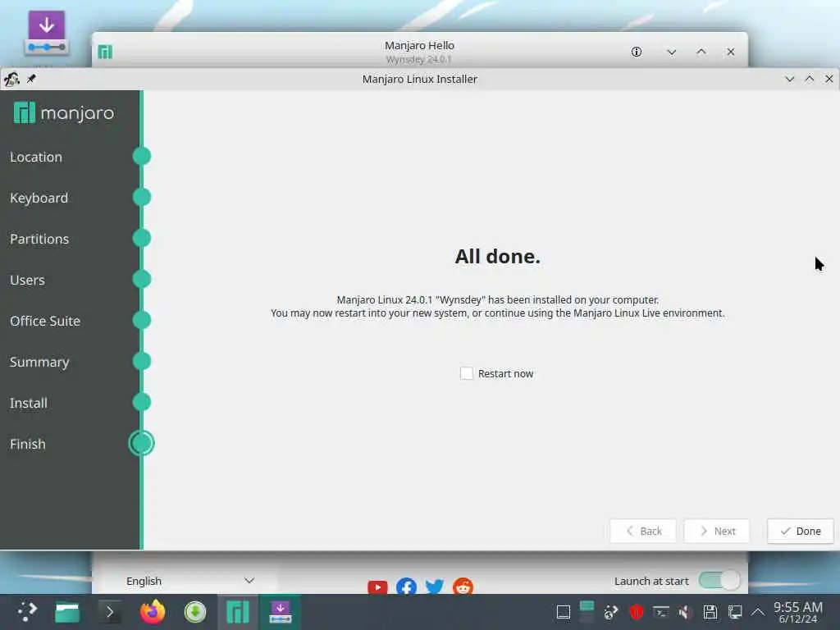
Task: Click the Manjaro Hello window app icon
Action: (x=105, y=52)
